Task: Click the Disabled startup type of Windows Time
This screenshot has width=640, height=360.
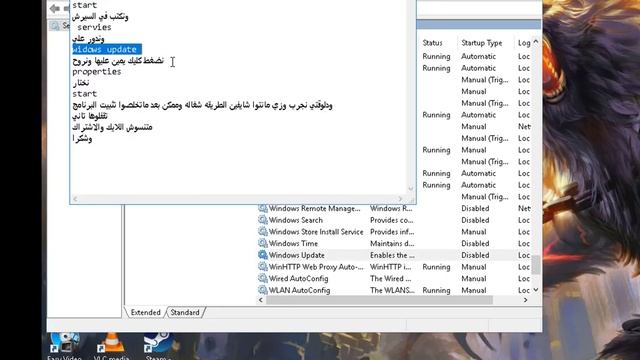Action: [x=475, y=243]
